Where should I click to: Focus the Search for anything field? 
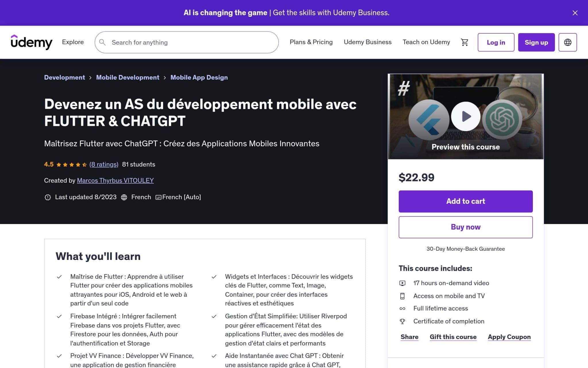[x=187, y=42]
